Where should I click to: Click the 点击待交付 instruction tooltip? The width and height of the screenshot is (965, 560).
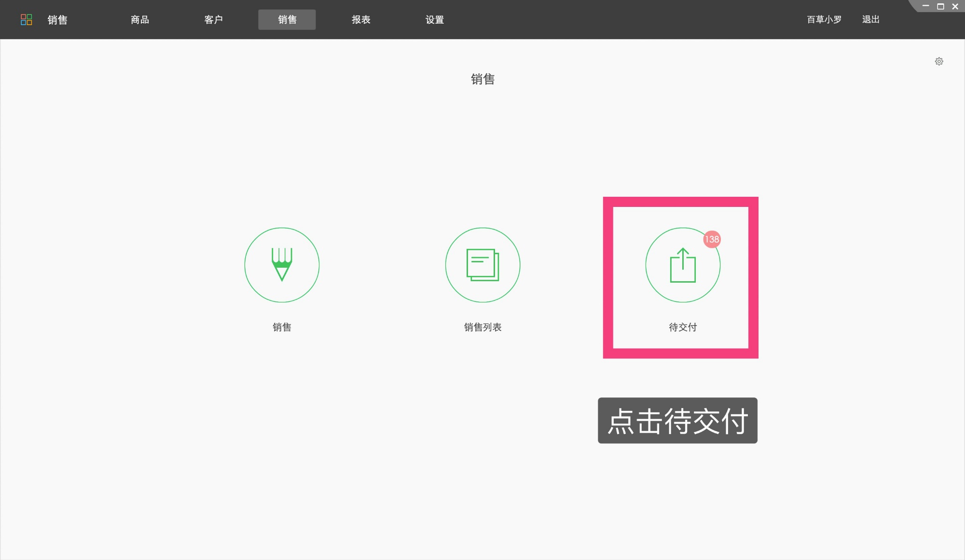(677, 421)
